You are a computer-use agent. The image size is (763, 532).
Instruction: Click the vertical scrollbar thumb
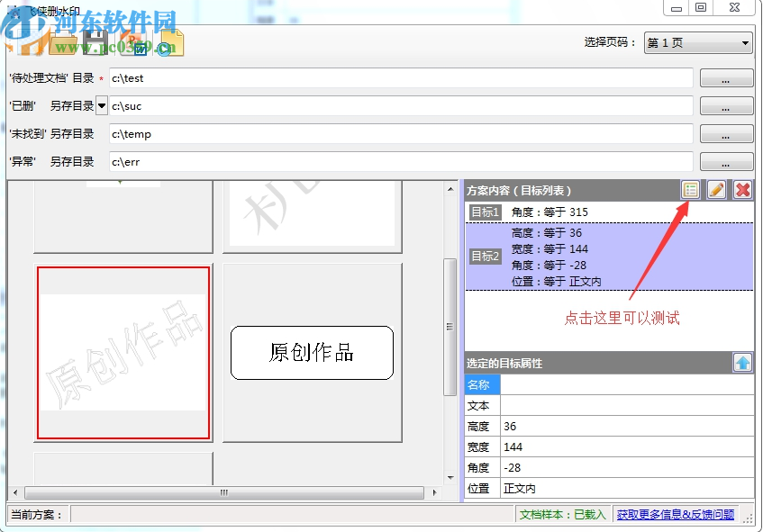450,327
